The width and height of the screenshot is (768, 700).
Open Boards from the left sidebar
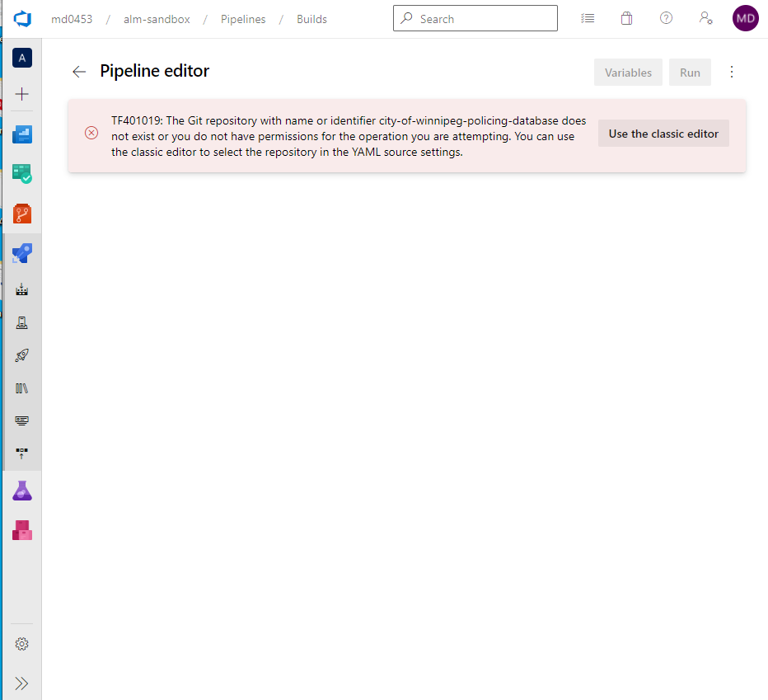(21, 174)
